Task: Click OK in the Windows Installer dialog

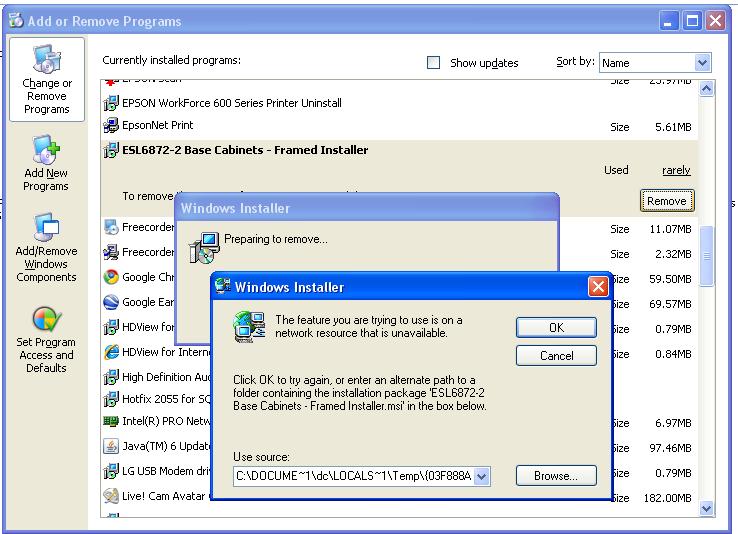Action: pos(556,327)
